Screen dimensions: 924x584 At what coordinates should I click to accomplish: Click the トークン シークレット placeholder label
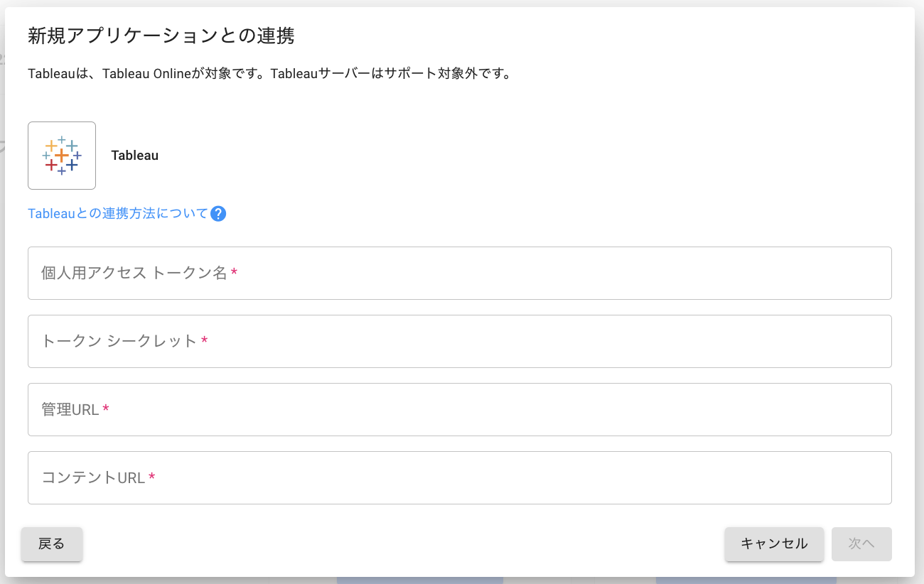coord(119,342)
